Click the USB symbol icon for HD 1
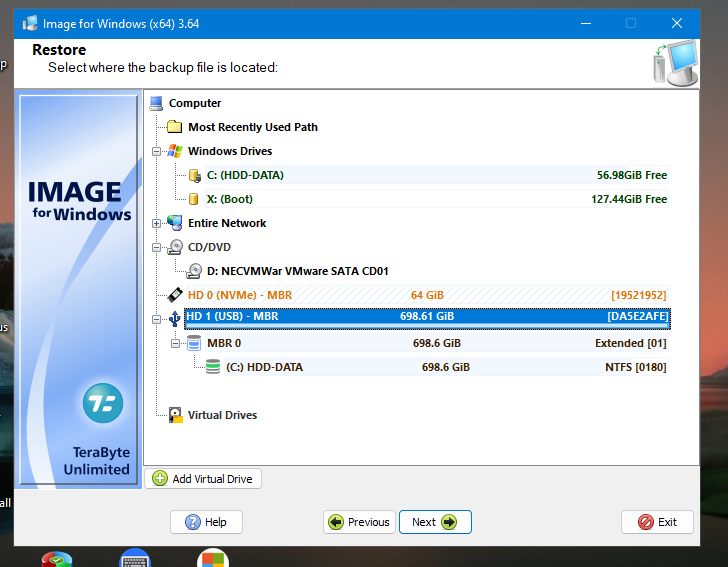 [x=175, y=319]
